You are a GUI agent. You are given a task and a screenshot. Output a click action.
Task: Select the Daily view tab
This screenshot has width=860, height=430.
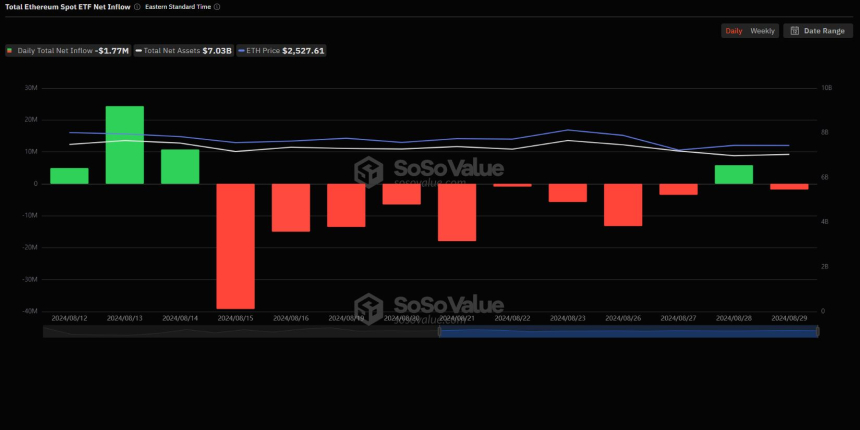point(734,31)
